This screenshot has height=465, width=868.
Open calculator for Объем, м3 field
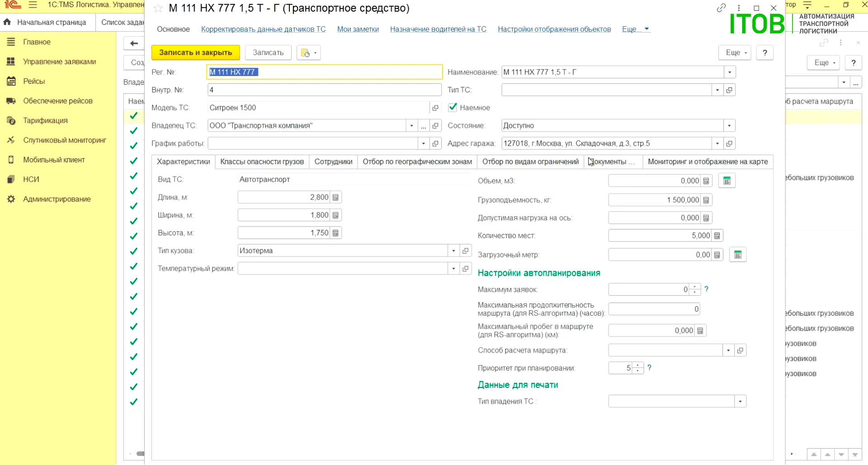[x=706, y=181]
